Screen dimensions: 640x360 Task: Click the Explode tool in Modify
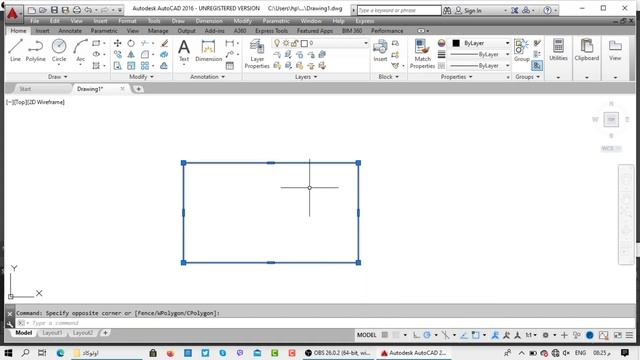point(164,54)
